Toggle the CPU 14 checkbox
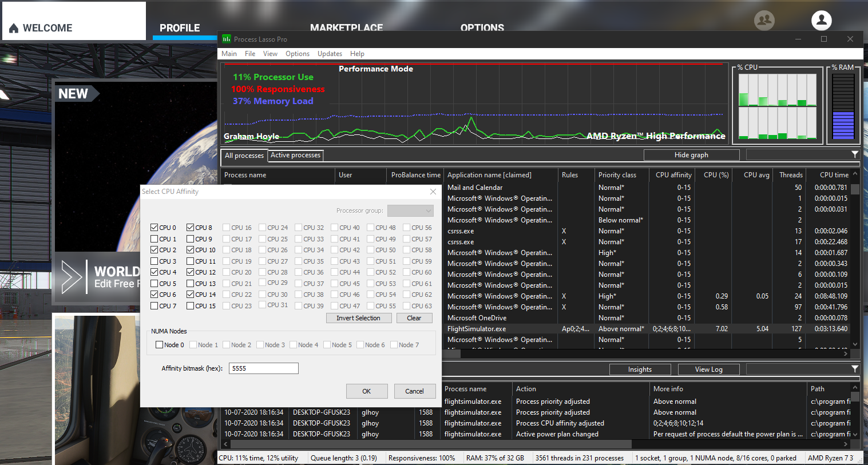This screenshot has width=868, height=465. click(x=191, y=295)
